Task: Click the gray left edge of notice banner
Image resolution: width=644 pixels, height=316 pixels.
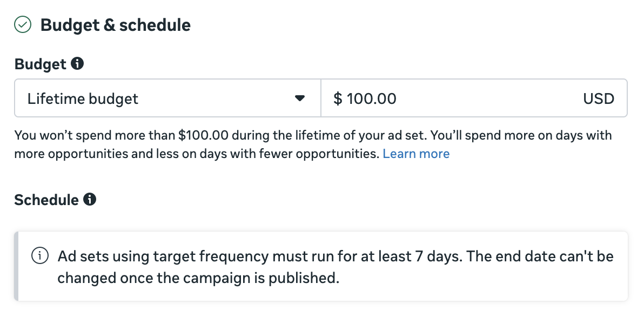Action: pos(16,266)
